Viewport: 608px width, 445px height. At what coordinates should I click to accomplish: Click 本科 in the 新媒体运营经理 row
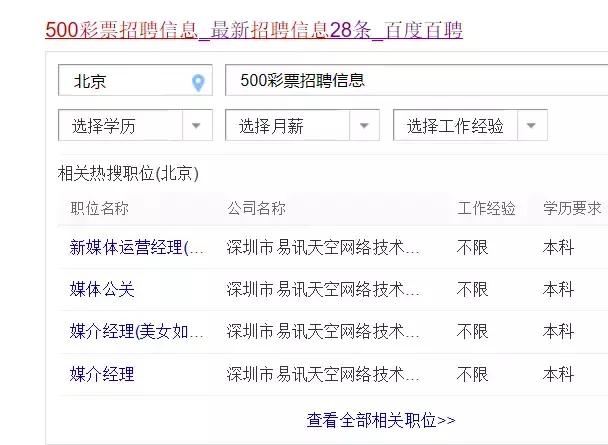(558, 247)
